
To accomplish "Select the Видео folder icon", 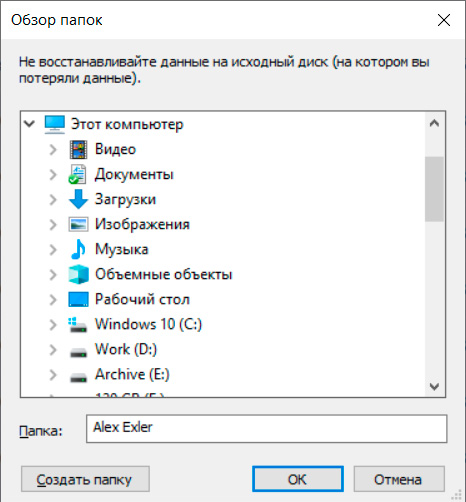I will tap(78, 149).
